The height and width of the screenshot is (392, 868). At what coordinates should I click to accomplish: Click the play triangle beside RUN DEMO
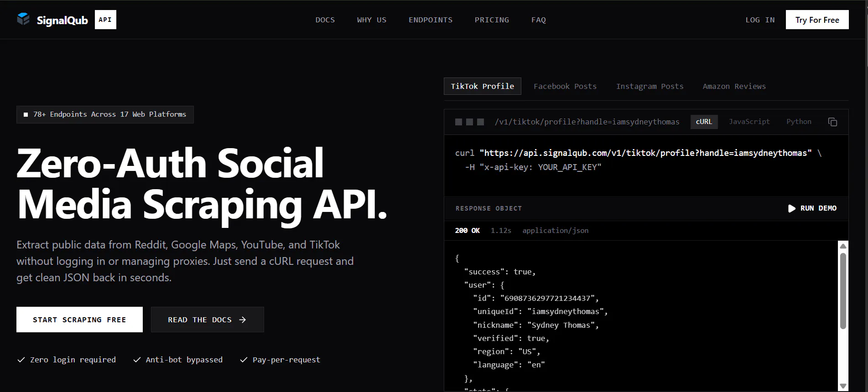point(791,208)
